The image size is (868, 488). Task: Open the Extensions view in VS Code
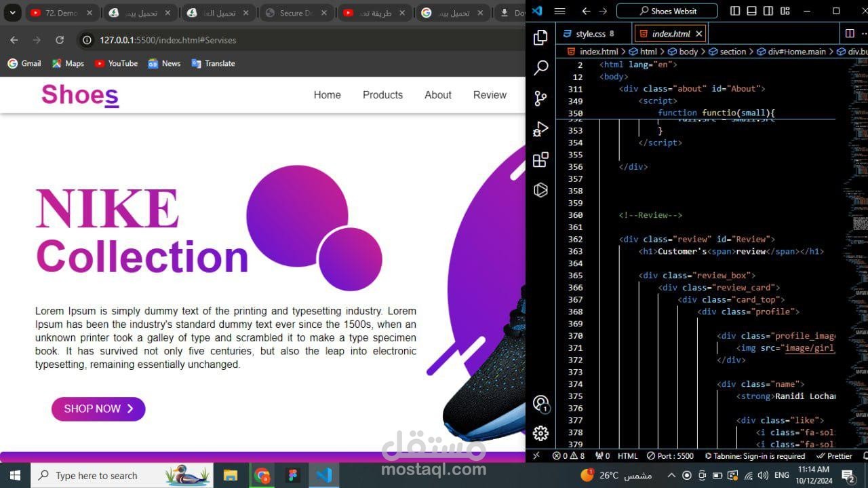[540, 159]
